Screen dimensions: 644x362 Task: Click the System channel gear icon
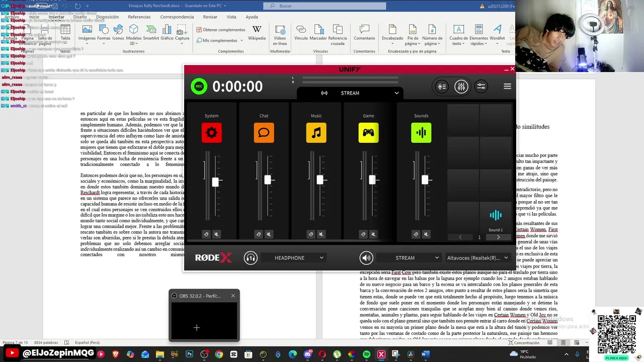point(211,133)
